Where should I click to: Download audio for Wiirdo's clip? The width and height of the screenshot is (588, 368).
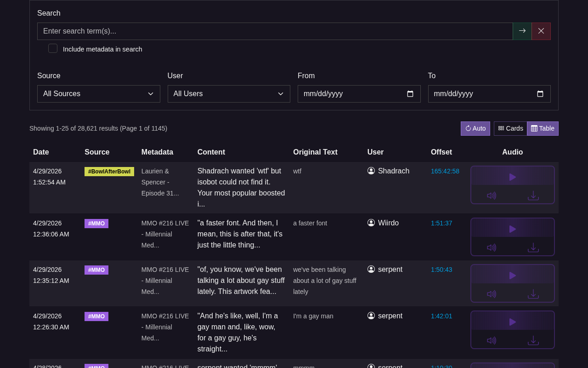533,247
